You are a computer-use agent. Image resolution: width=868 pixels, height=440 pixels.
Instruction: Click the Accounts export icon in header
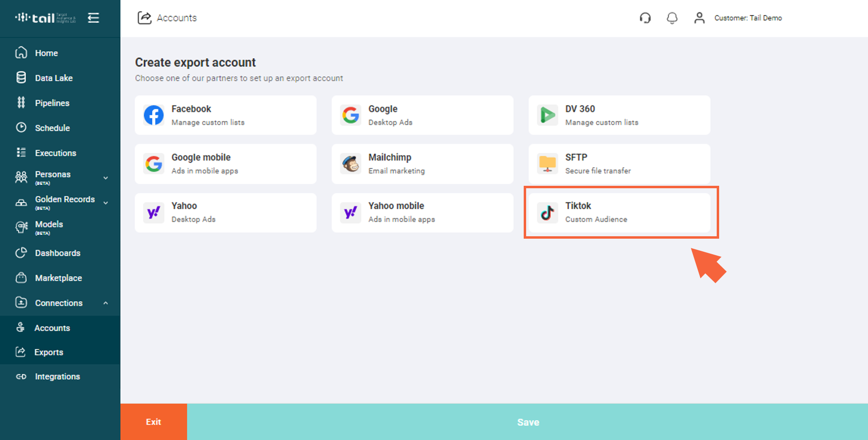point(145,18)
